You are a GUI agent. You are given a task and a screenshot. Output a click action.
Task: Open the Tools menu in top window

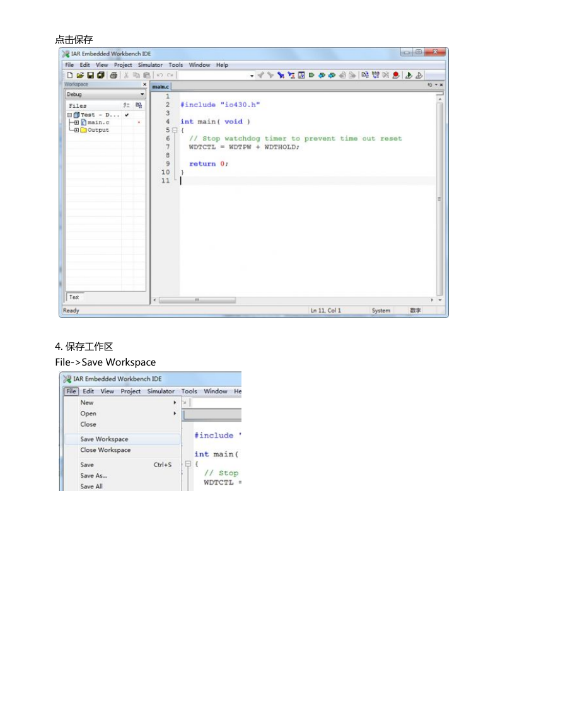point(176,65)
